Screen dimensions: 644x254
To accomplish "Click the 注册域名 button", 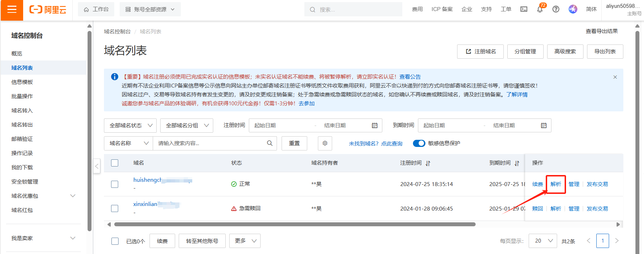I will 480,52.
